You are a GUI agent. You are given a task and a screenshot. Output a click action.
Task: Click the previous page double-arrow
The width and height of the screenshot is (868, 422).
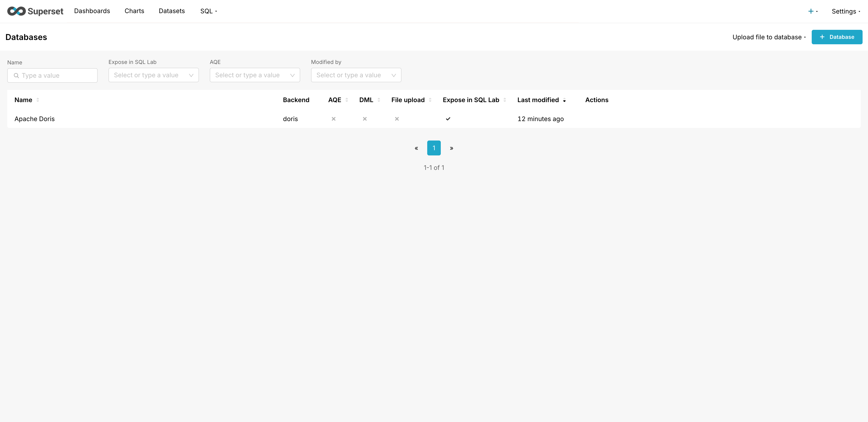pyautogui.click(x=416, y=148)
